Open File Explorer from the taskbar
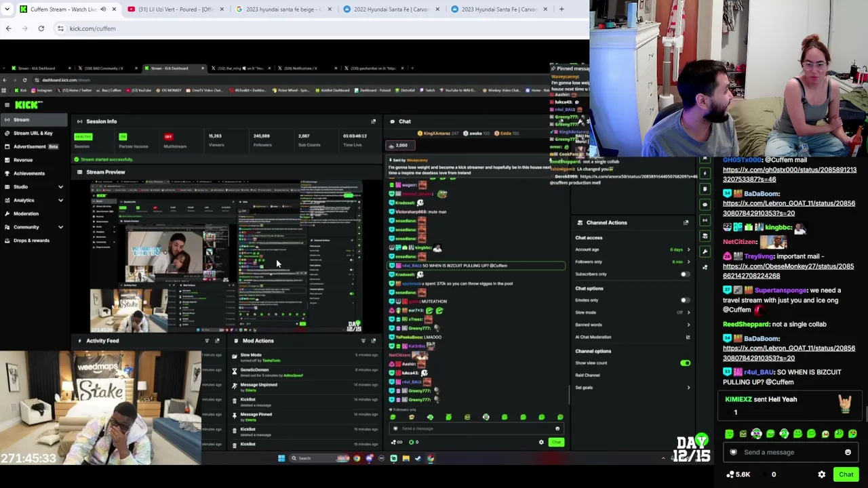This screenshot has height=488, width=868. pyautogui.click(x=406, y=458)
